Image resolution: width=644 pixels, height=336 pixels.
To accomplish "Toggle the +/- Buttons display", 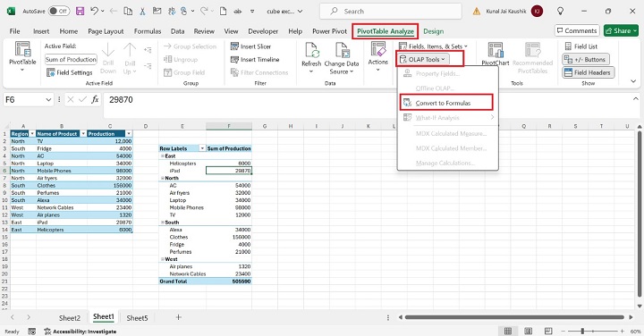I will coord(586,60).
